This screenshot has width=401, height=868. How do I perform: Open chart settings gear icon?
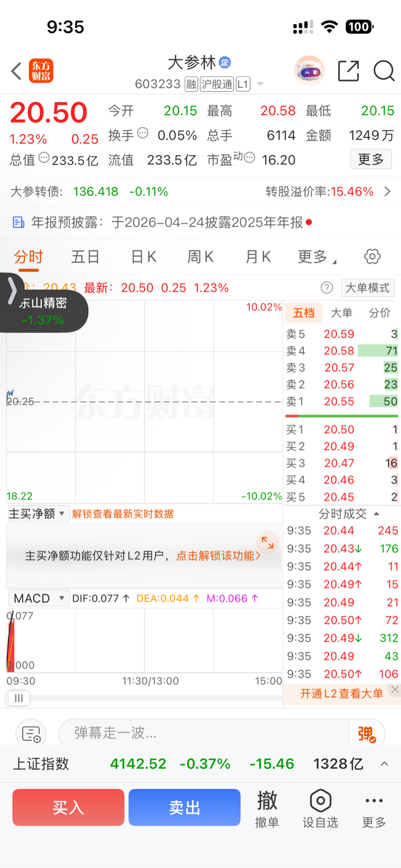point(372,256)
